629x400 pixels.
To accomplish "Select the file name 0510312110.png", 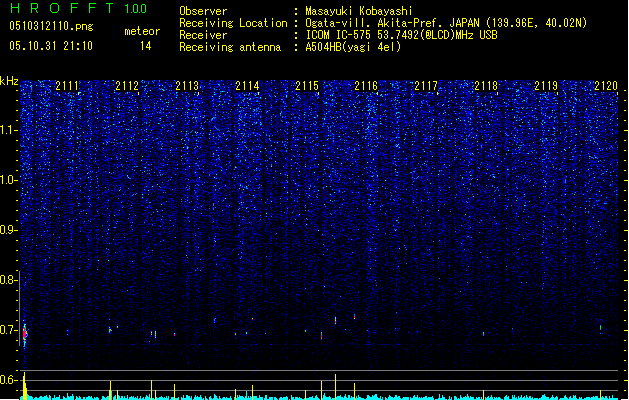I will pos(51,26).
